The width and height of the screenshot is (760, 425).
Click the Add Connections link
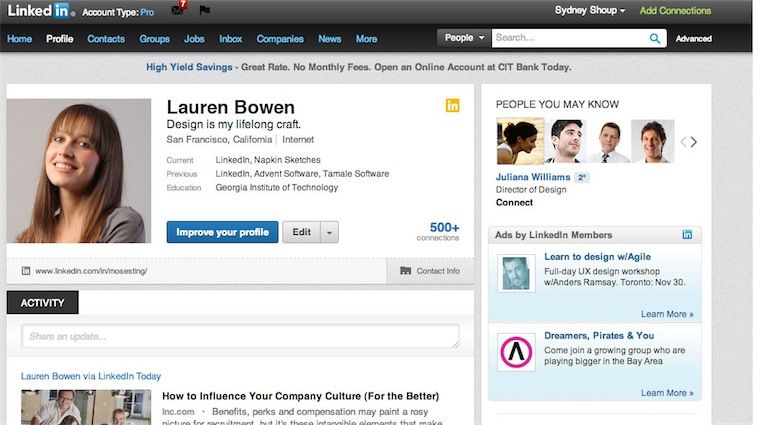pyautogui.click(x=675, y=10)
